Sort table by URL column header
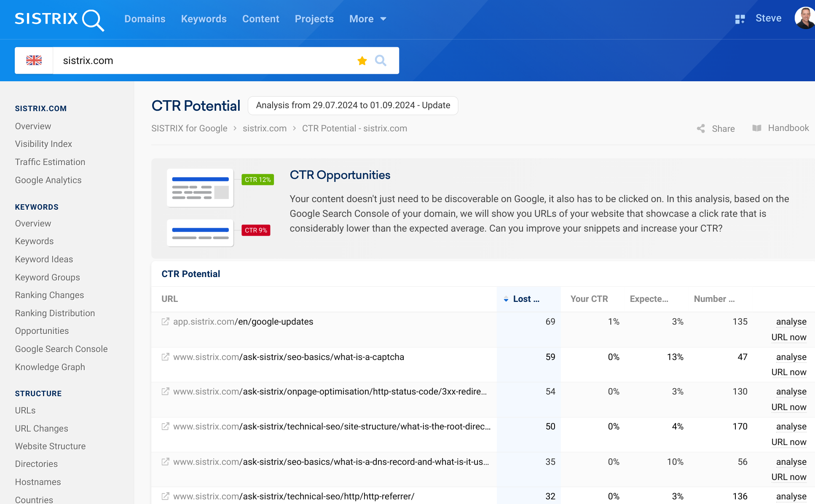Screen dimensions: 815x504 [170, 299]
